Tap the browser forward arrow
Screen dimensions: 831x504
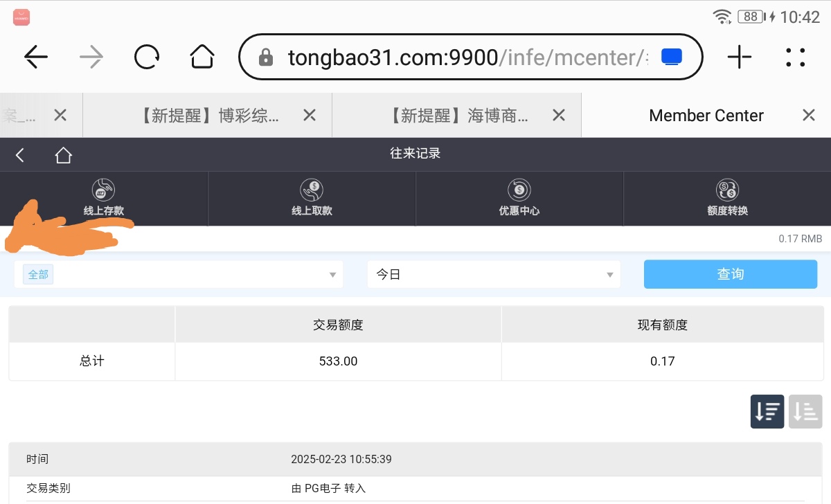point(91,57)
